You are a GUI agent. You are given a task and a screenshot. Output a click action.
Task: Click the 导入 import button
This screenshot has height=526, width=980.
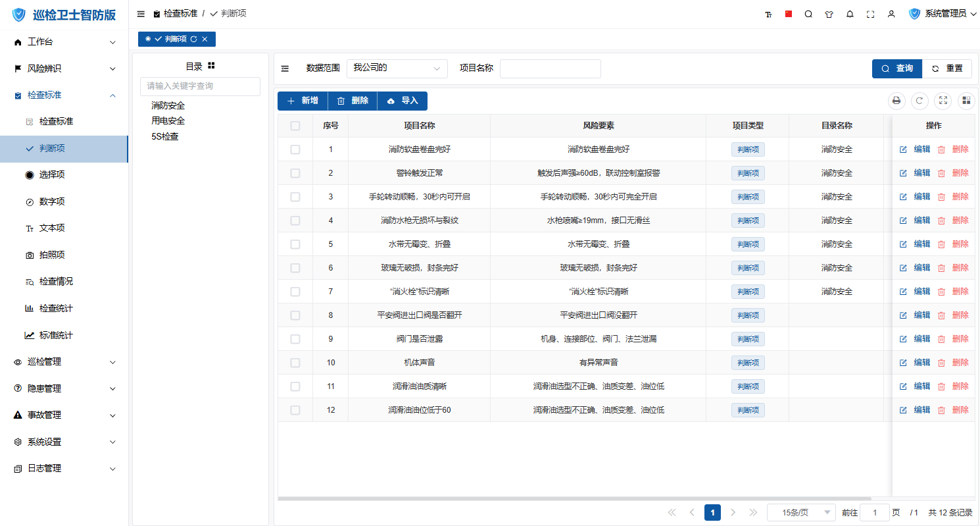(x=403, y=101)
